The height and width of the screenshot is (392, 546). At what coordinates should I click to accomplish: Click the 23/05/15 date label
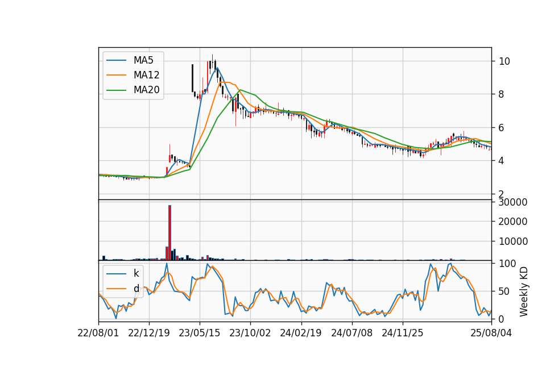pyautogui.click(x=200, y=333)
